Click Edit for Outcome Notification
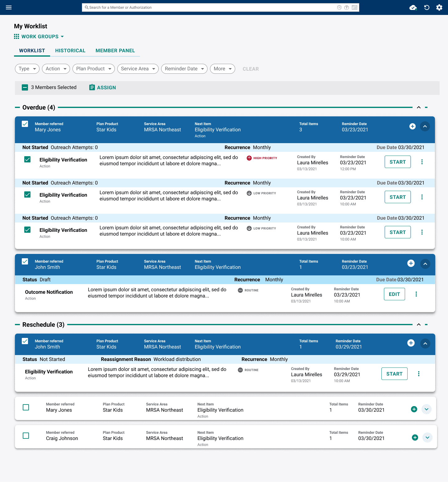Screen dimensions: 448x482 click(394, 294)
